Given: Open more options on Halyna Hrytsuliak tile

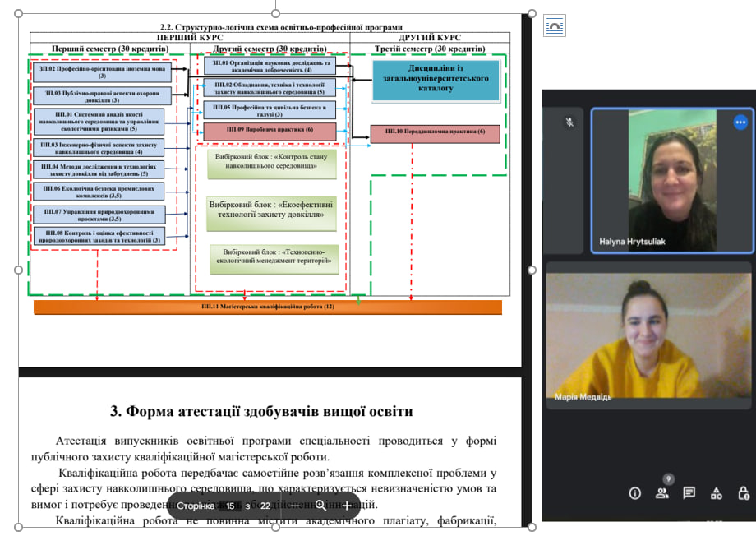Looking at the screenshot, I should [x=740, y=122].
